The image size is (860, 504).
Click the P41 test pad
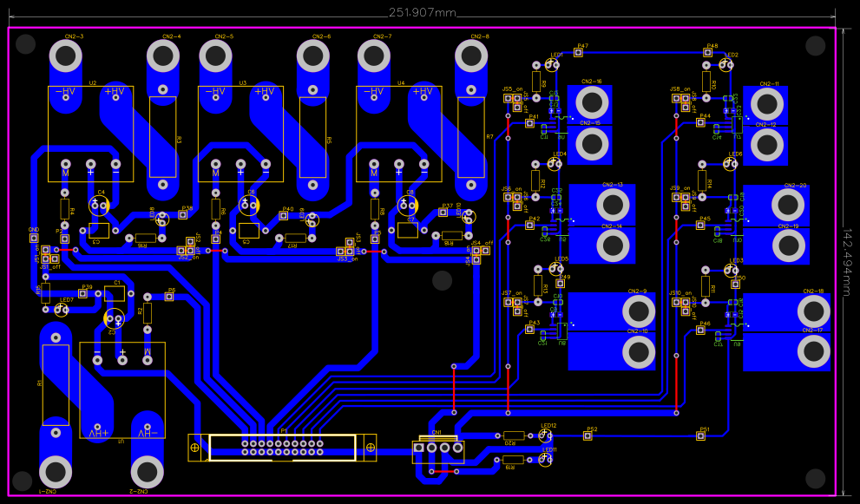pyautogui.click(x=529, y=123)
